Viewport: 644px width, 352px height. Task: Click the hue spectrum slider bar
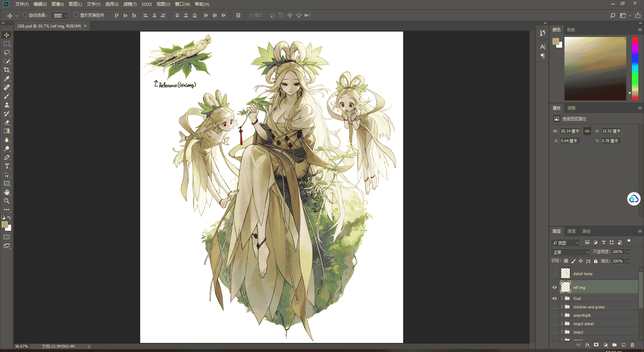pyautogui.click(x=635, y=69)
